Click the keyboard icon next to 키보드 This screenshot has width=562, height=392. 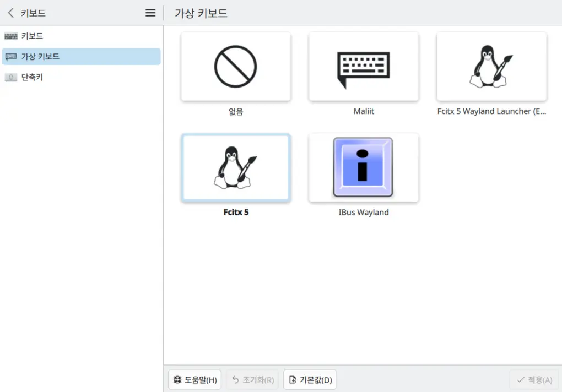tap(11, 36)
